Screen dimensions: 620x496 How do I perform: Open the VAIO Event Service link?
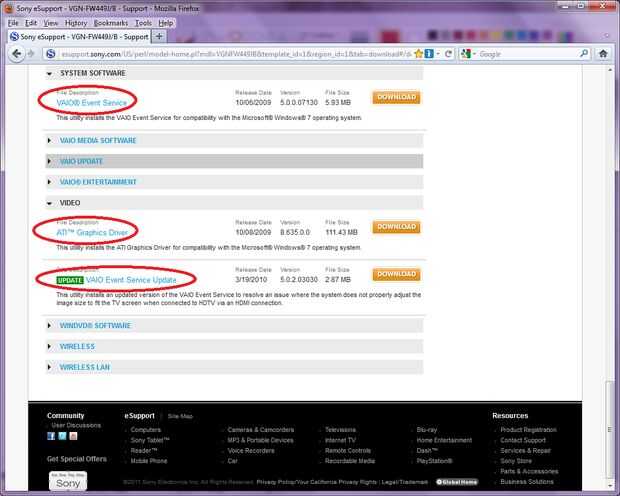(x=92, y=103)
